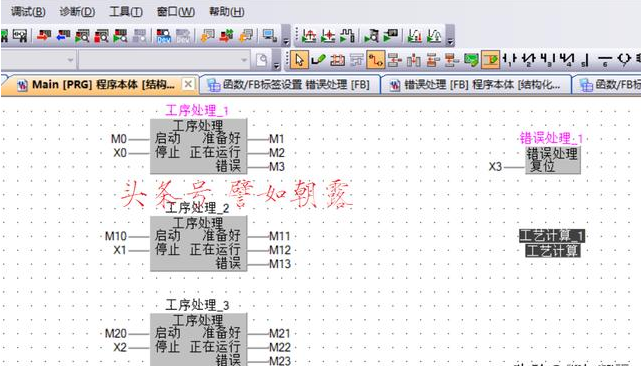Open the 窗口(W) menu

click(176, 11)
